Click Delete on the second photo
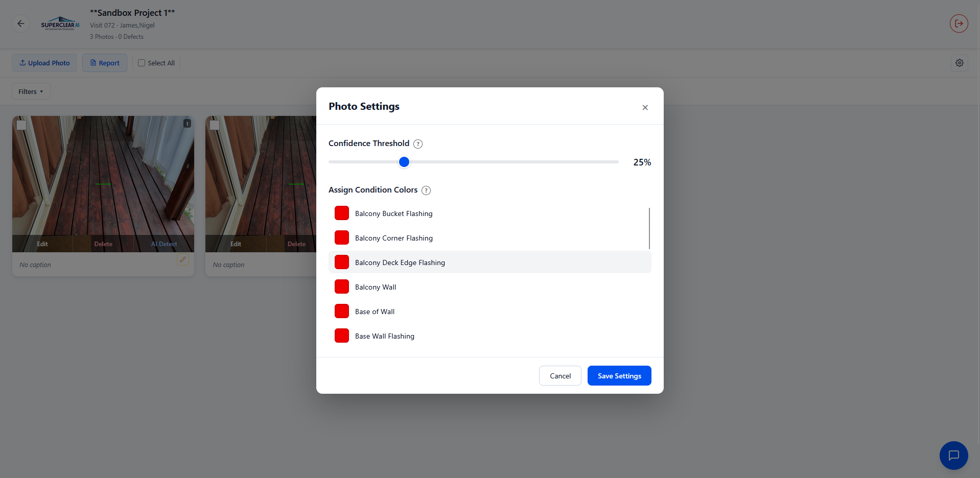980x478 pixels. tap(296, 244)
